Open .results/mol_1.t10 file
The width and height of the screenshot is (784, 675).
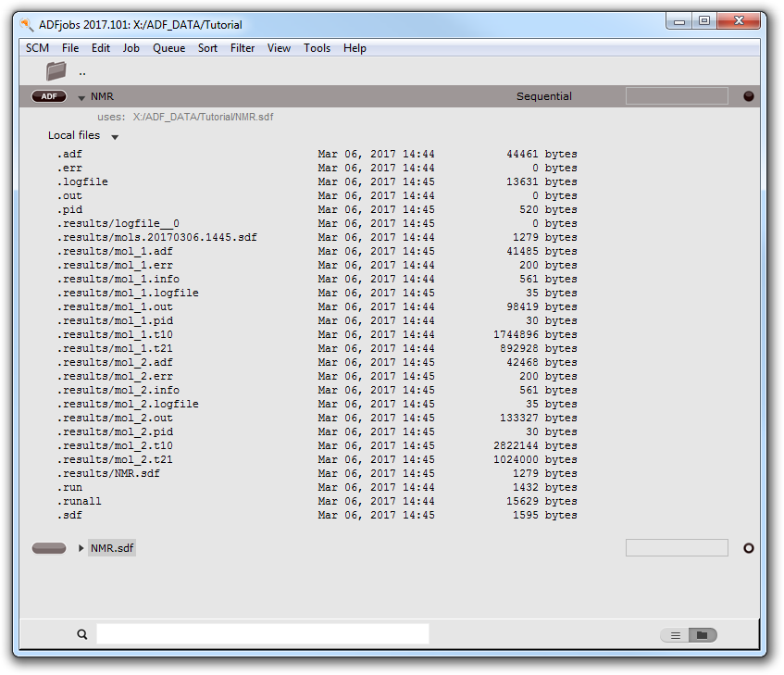pos(115,334)
